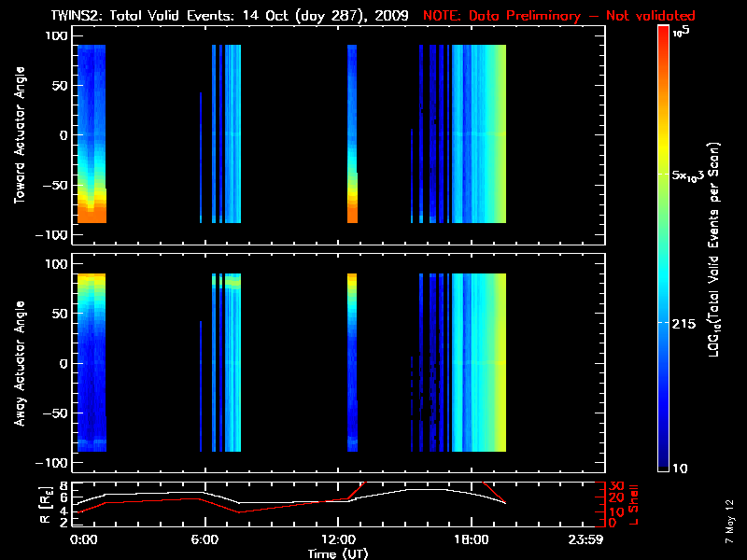The height and width of the screenshot is (560, 747).
Task: Click the red "Data Preliminary" warning note
Action: click(559, 16)
